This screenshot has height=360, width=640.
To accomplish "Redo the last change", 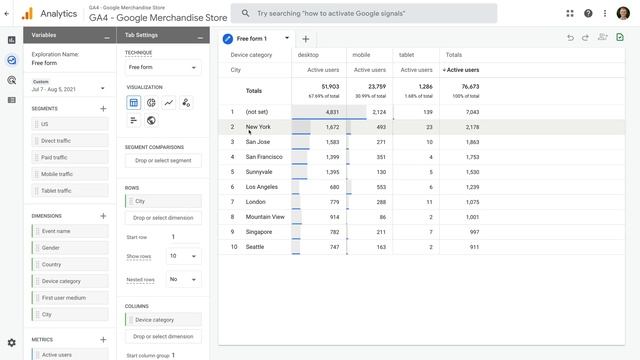I will 586,38.
